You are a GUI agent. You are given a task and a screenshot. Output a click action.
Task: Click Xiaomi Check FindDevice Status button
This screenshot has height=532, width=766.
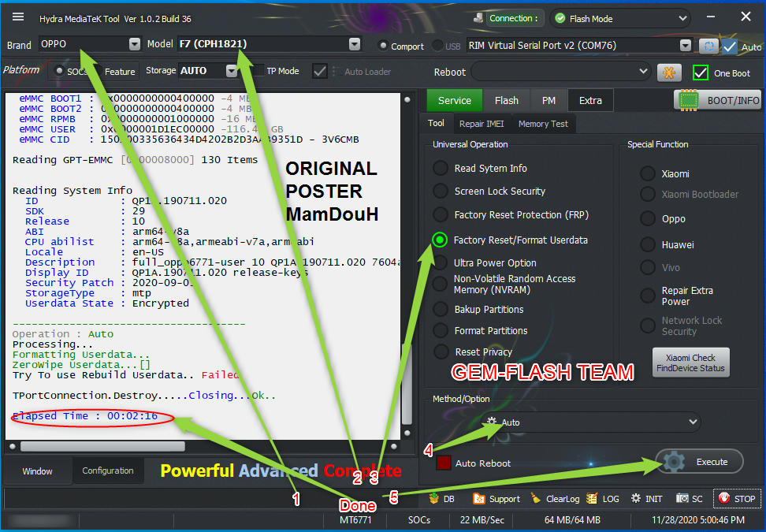pyautogui.click(x=690, y=363)
